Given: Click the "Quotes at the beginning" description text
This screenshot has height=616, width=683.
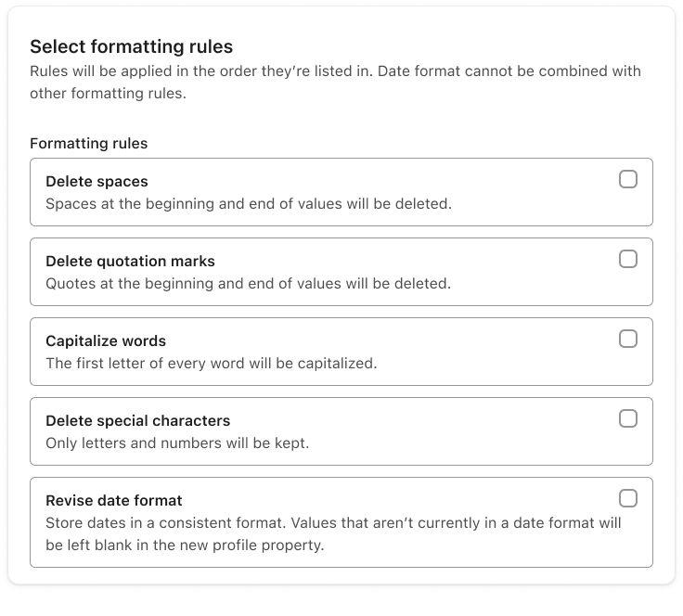Looking at the screenshot, I should 248,283.
